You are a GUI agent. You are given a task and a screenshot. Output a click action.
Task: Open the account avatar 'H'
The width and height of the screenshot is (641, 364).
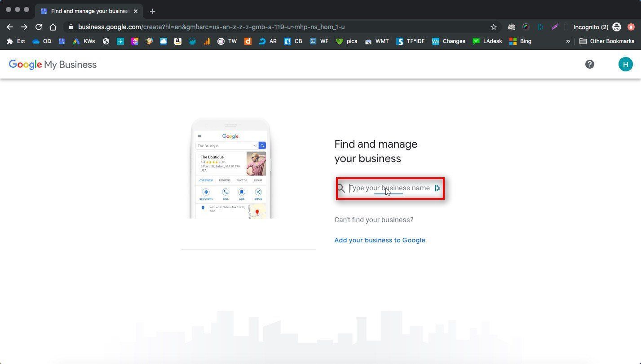click(x=625, y=64)
